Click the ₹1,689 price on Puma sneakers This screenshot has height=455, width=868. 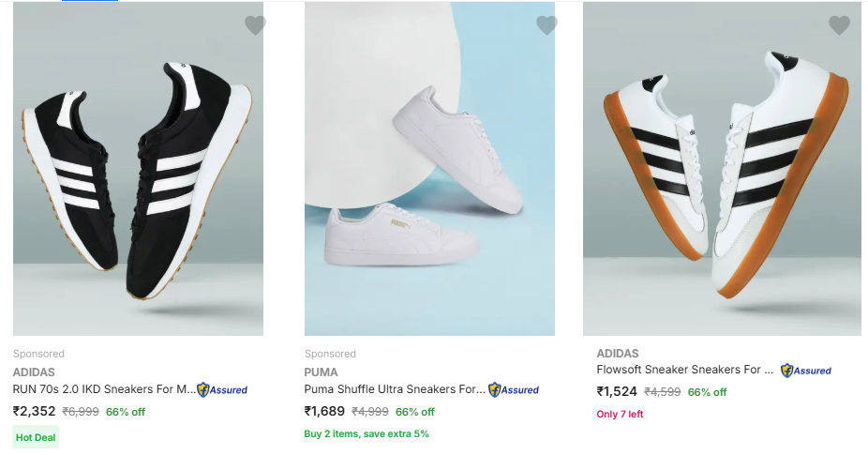pos(325,411)
